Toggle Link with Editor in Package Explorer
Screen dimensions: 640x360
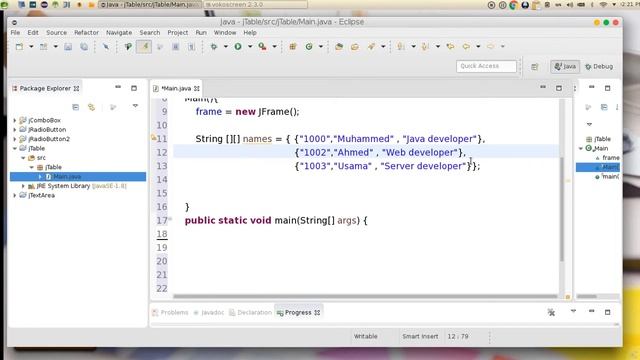click(91, 107)
